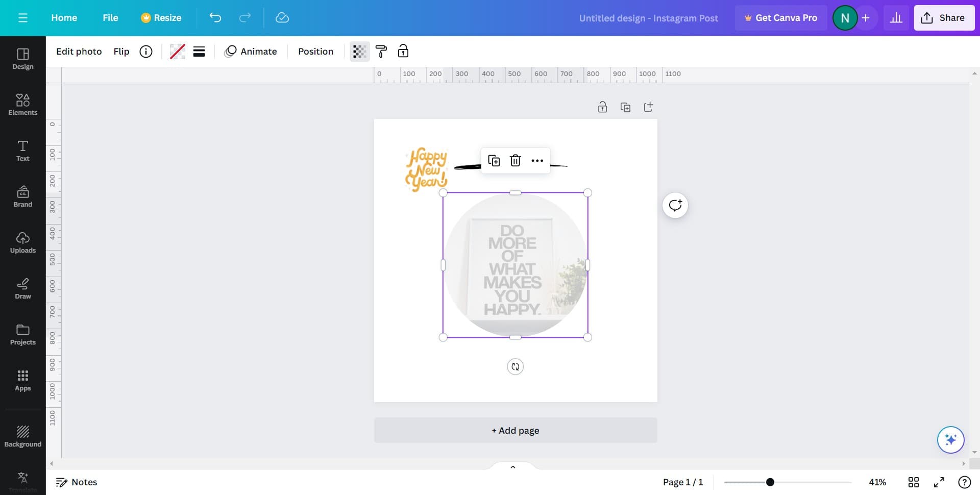
Task: Open the Elements panel in sidebar
Action: point(22,105)
